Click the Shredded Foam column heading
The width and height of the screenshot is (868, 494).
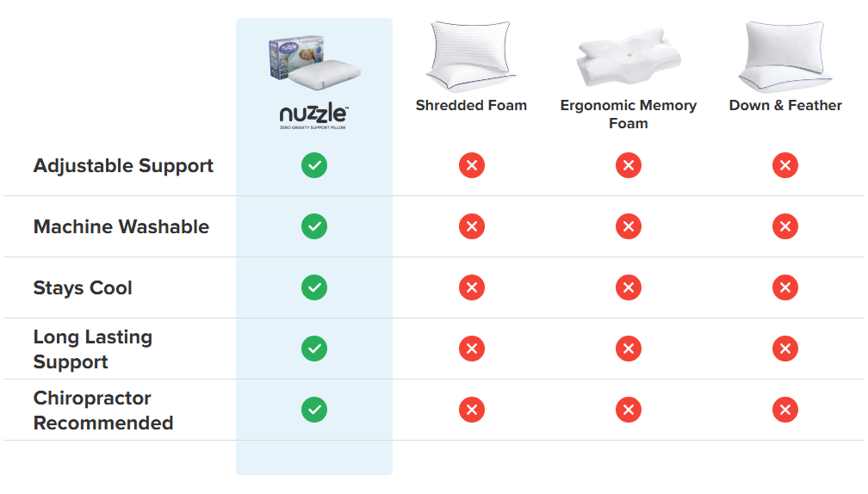point(471,106)
